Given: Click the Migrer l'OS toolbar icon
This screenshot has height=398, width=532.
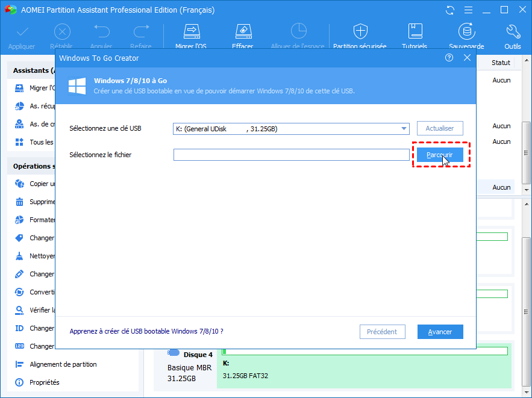Looking at the screenshot, I should [x=192, y=31].
